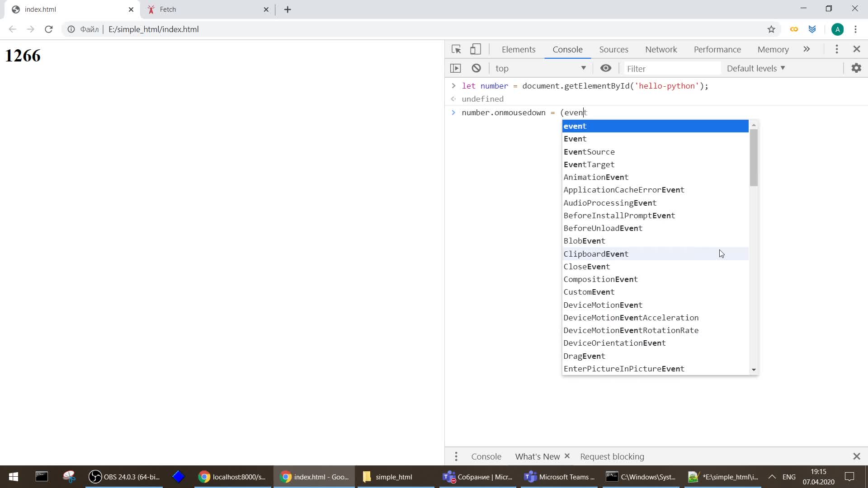Open a new browser tab
This screenshot has height=488, width=868.
click(x=288, y=9)
